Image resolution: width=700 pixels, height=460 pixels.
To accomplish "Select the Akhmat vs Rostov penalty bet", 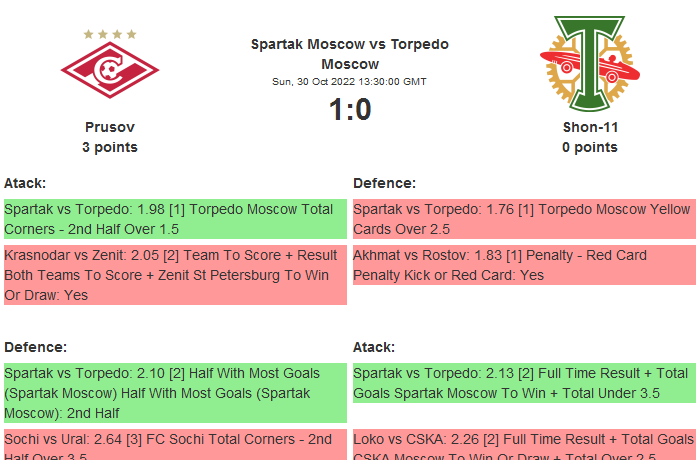I will point(524,265).
